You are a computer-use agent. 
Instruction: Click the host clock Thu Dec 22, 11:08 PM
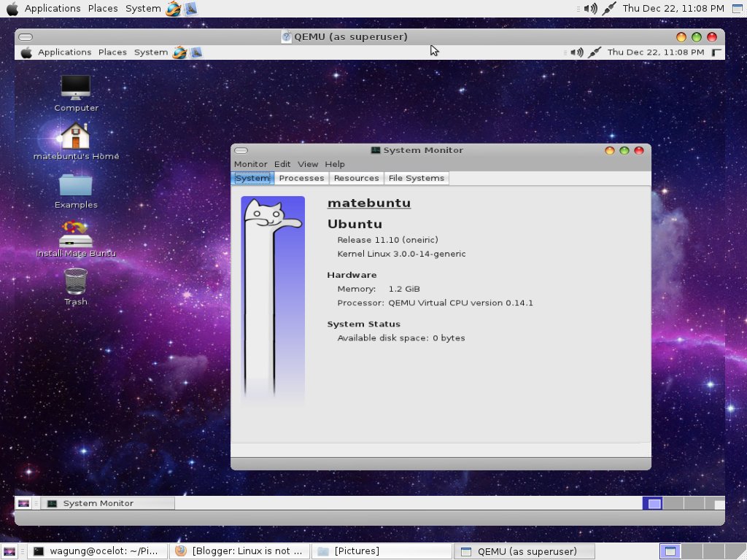pos(673,9)
